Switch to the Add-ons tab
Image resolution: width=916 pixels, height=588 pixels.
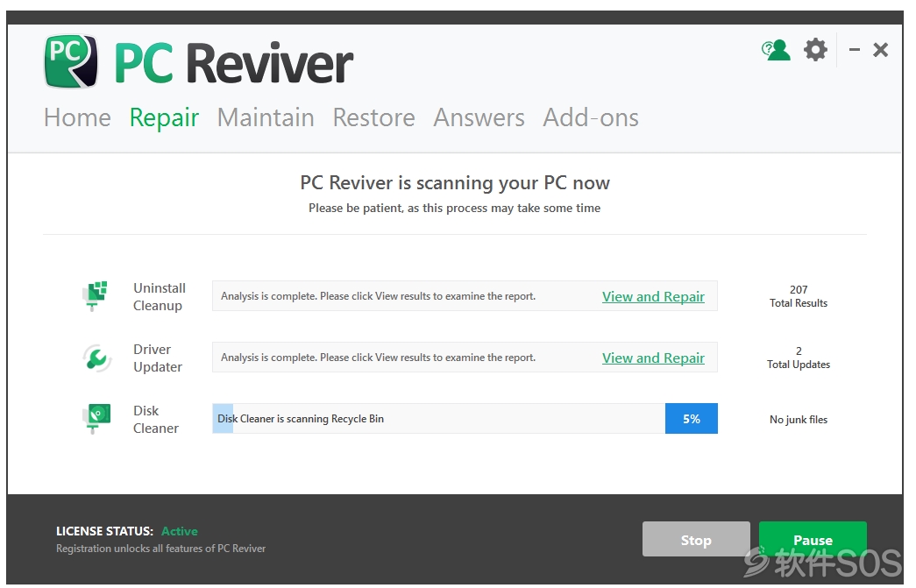[591, 118]
